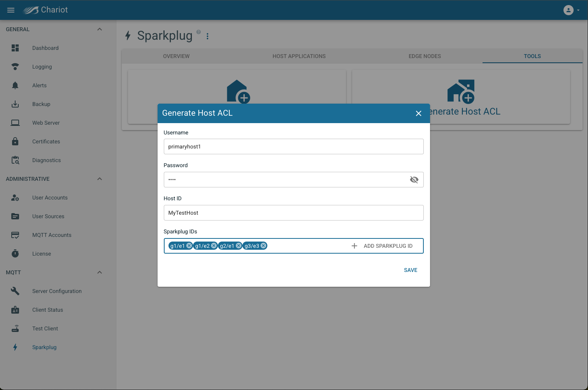Open the hamburger navigation menu
This screenshot has width=588, height=390.
11,10
